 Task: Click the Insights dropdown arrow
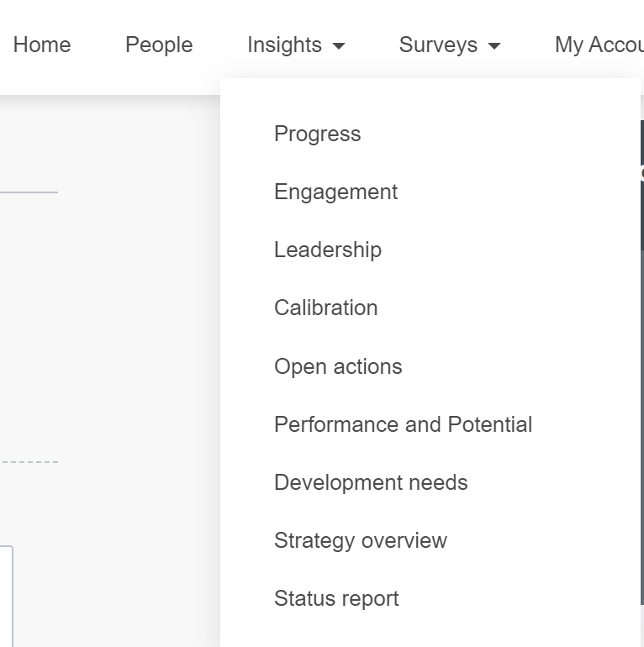click(x=339, y=46)
